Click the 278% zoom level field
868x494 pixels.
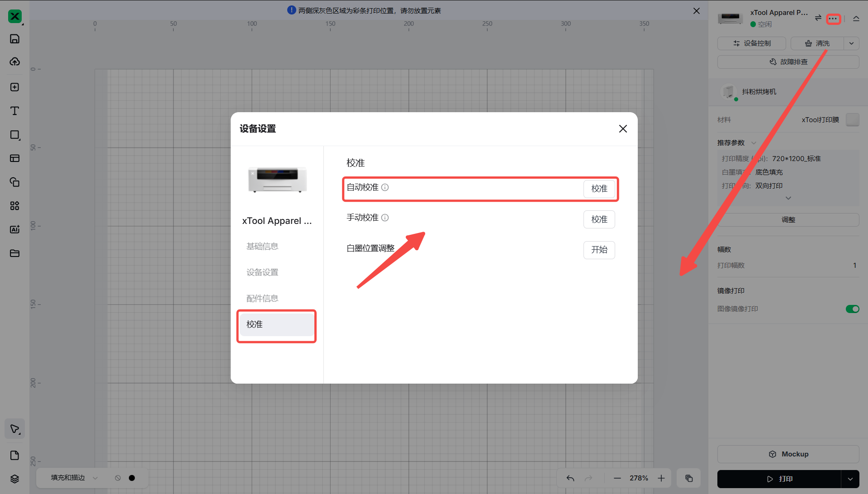tap(639, 478)
